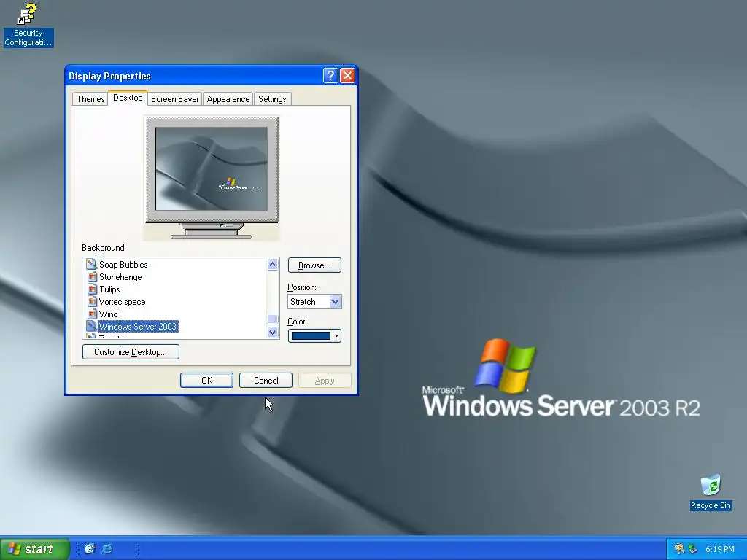Click the Cancel button

point(266,381)
